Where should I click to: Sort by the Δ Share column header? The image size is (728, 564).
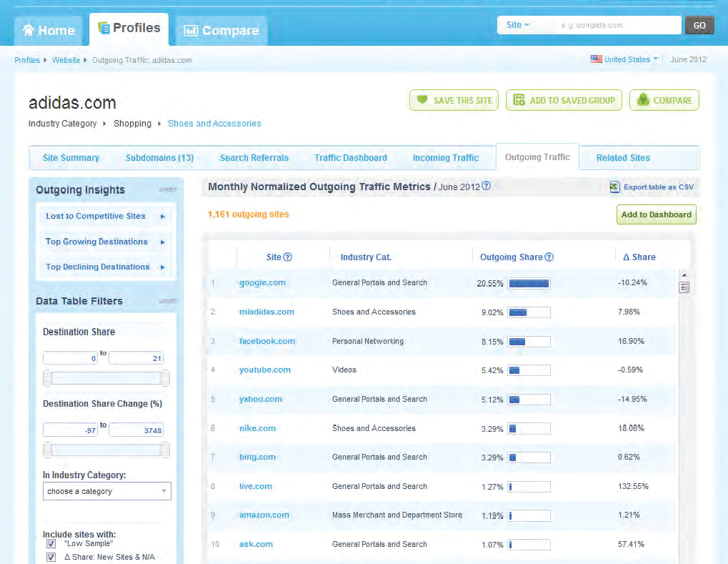pyautogui.click(x=639, y=257)
